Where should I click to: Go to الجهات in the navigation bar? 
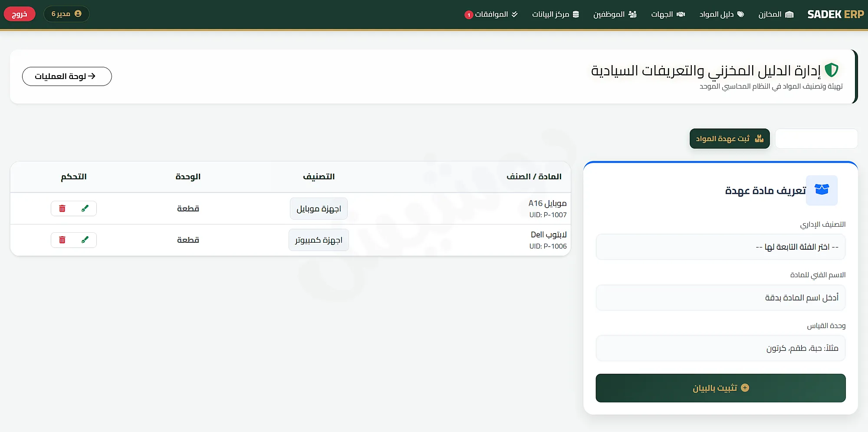pos(668,14)
